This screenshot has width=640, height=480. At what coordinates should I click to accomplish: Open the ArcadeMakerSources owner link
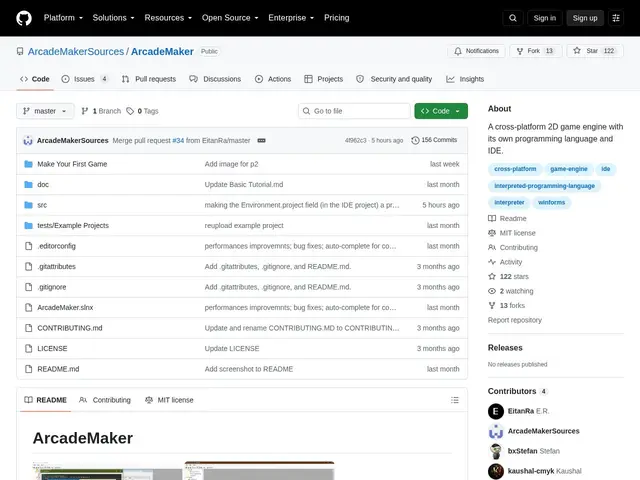76,51
